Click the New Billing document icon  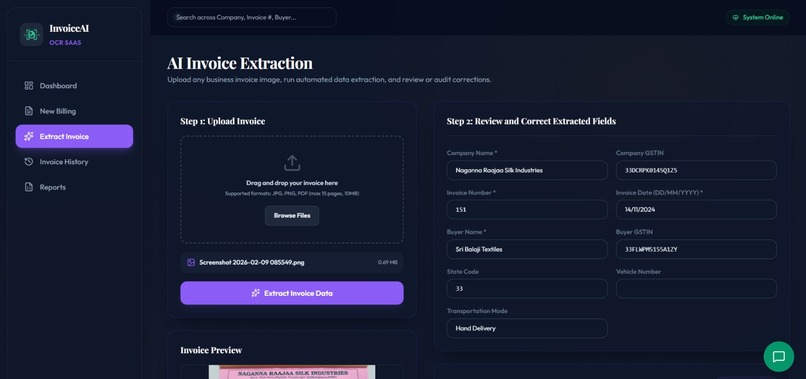pos(29,111)
